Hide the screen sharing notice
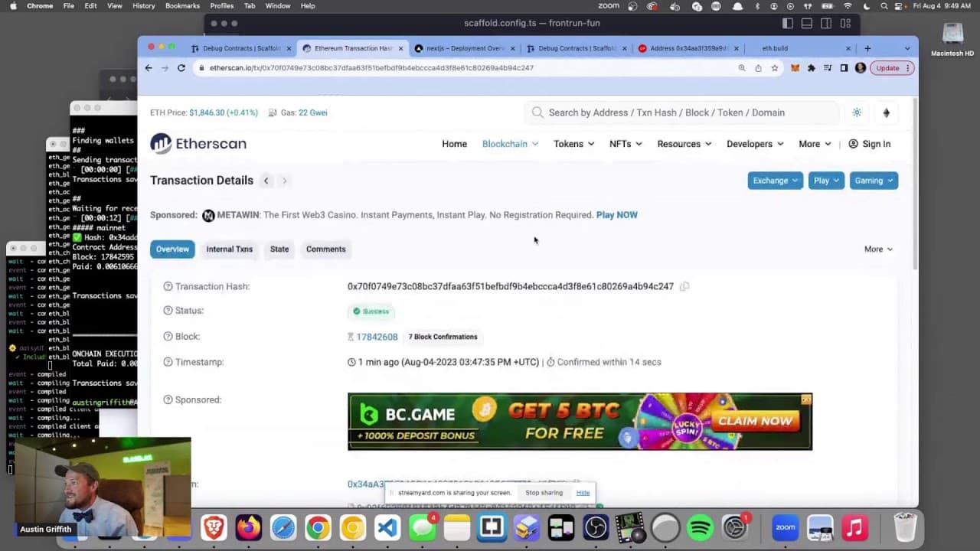 583,493
